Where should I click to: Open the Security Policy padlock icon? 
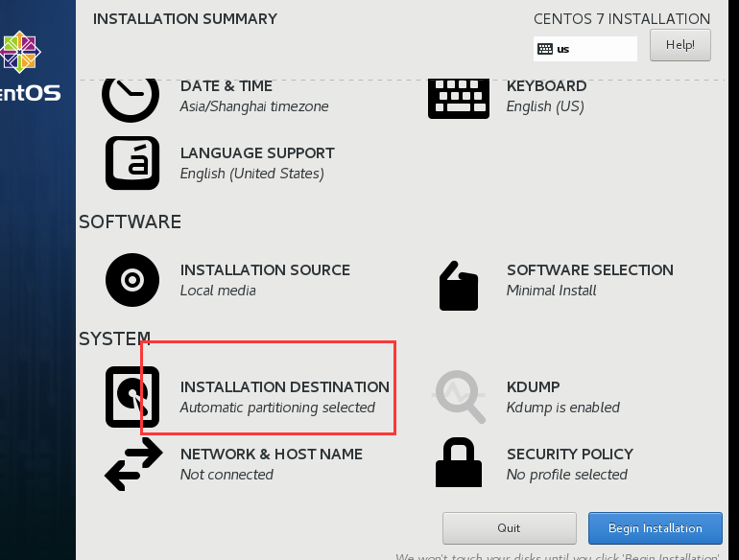tap(459, 462)
